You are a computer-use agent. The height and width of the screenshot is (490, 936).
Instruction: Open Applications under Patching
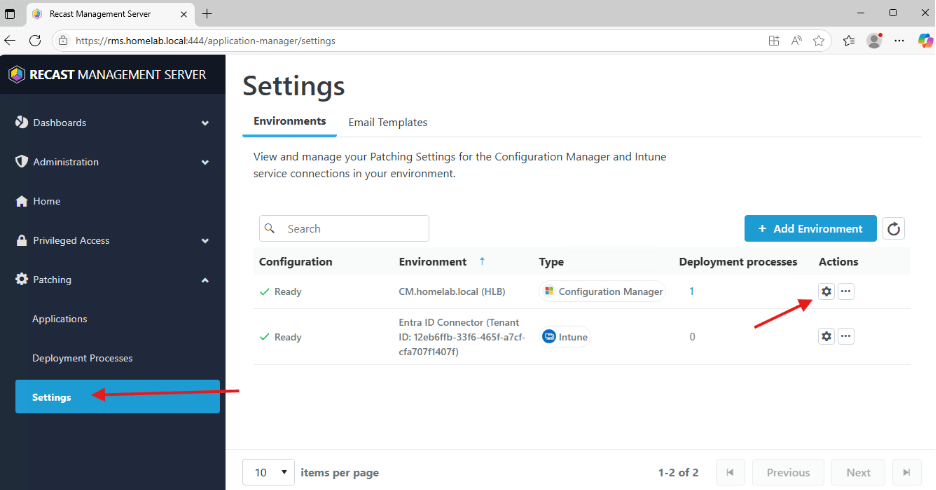(x=60, y=319)
